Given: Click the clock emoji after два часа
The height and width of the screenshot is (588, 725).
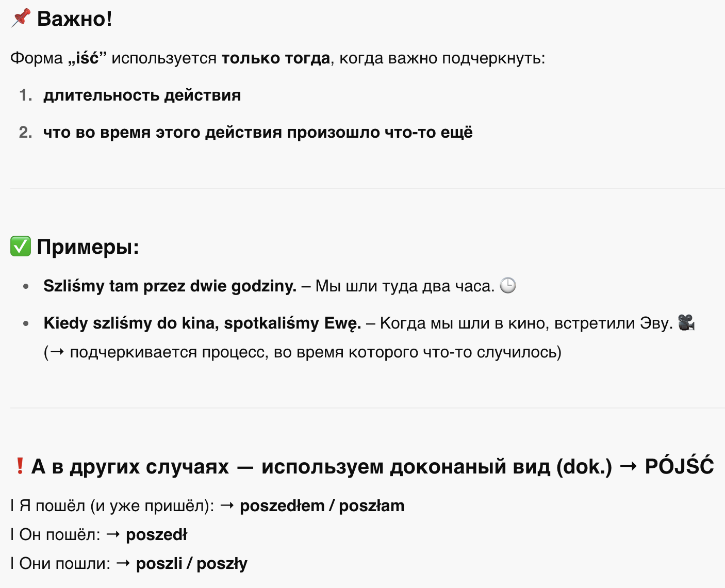Looking at the screenshot, I should pos(508,285).
